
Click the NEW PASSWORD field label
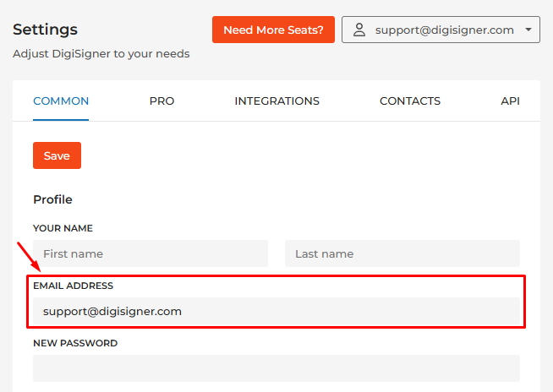[75, 343]
